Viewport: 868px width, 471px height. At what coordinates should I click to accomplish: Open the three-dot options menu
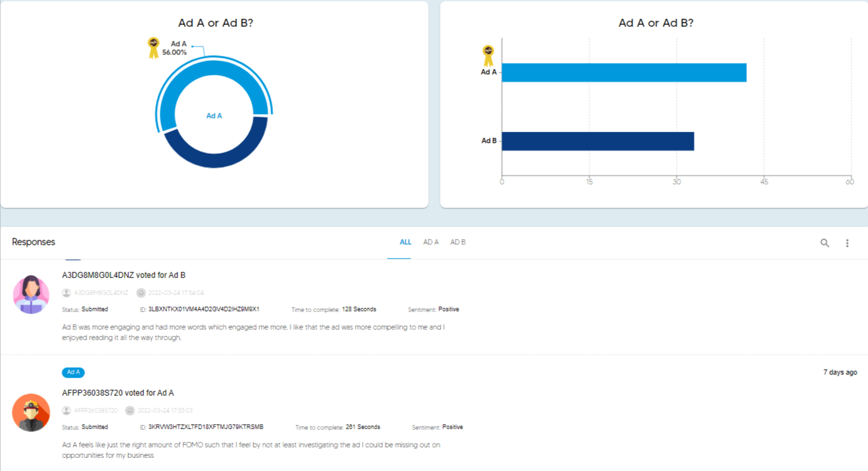click(x=847, y=242)
